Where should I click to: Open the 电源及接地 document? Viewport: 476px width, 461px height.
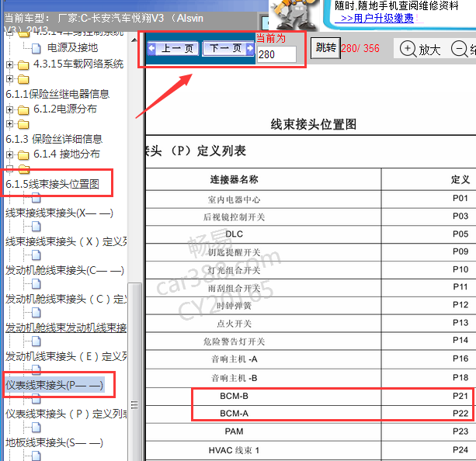[x=72, y=47]
